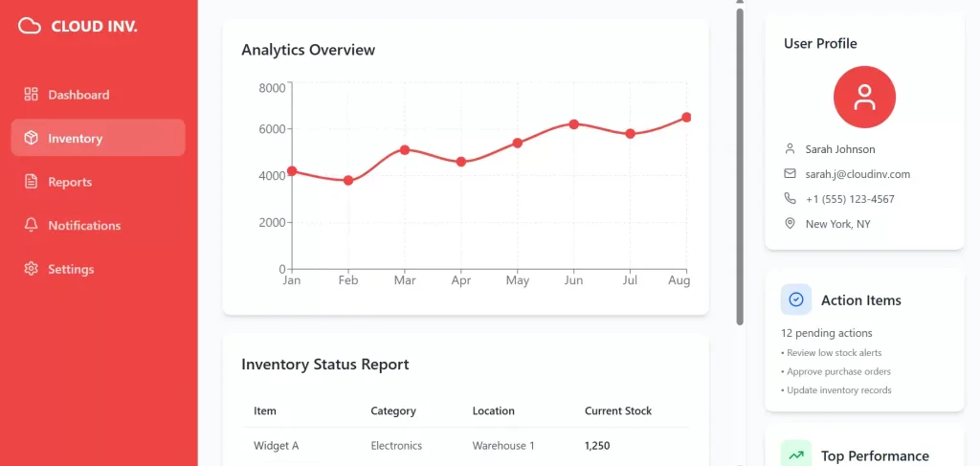Go to Notifications in the sidebar
This screenshot has width=980, height=466.
(99, 226)
